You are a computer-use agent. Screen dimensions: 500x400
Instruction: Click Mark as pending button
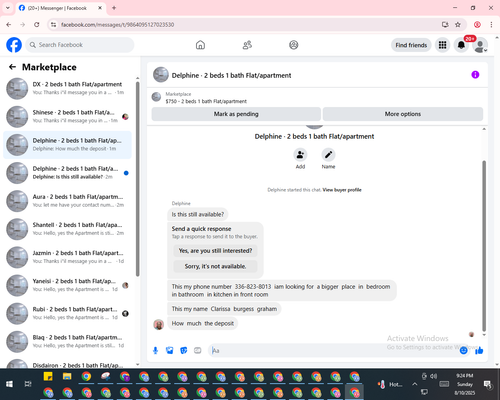click(236, 114)
